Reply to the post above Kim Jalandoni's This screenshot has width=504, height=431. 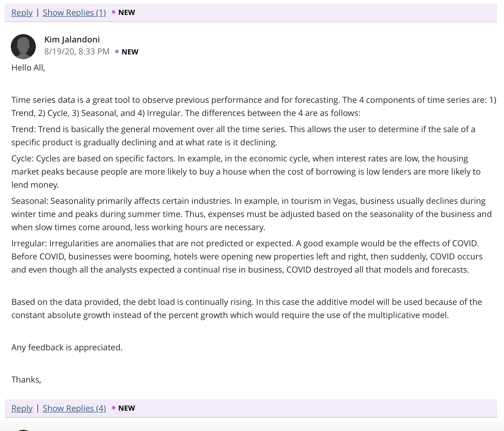(22, 13)
